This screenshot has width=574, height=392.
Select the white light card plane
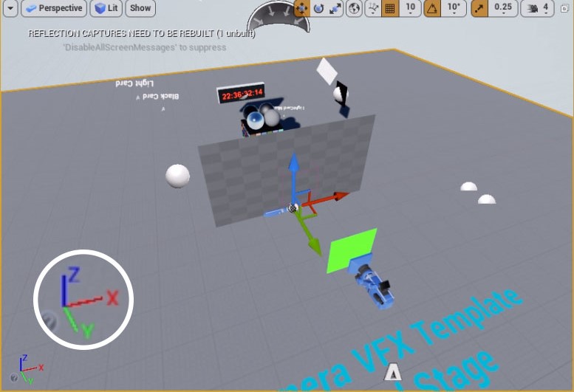pos(327,71)
